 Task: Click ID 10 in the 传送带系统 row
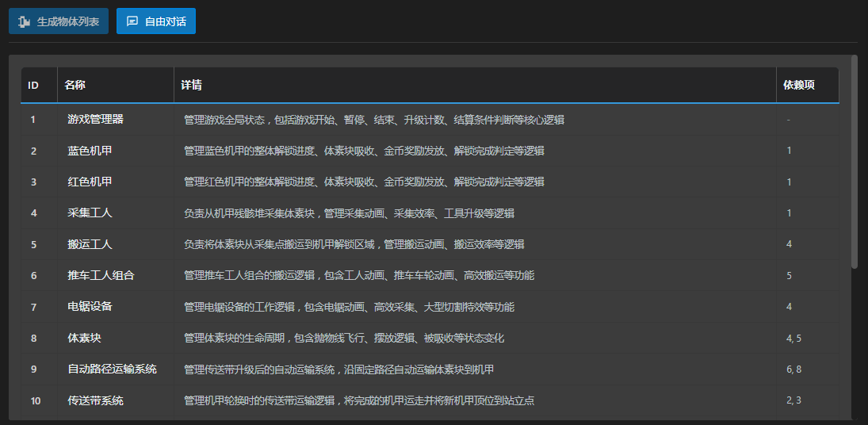pyautogui.click(x=36, y=400)
